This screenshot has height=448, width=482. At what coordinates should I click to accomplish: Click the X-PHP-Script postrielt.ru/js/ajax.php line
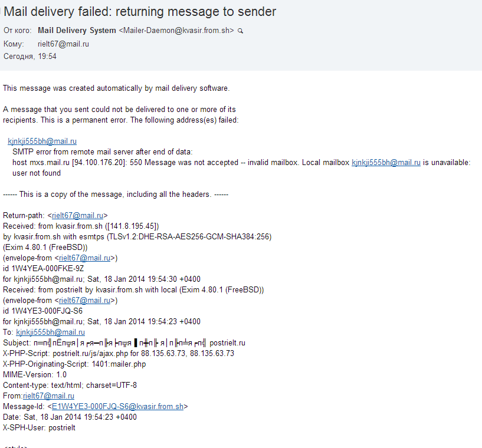click(x=119, y=354)
